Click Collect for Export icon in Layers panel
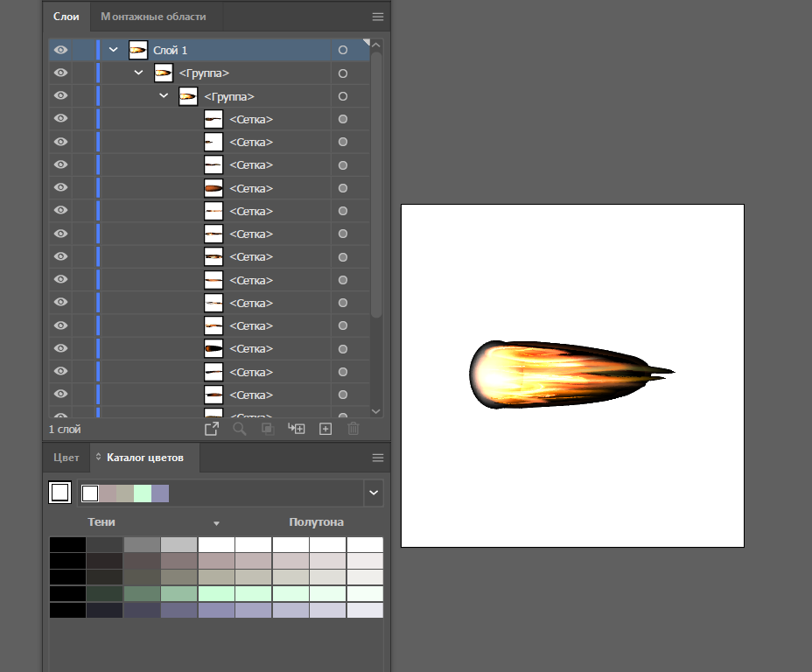 click(211, 429)
